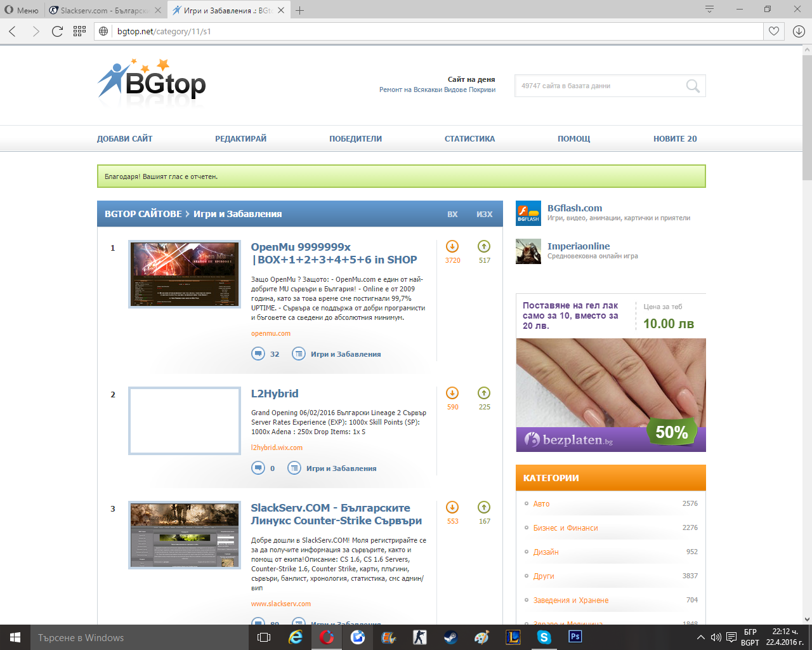Open the downloads arrow icon
812x650 pixels.
pos(799,31)
